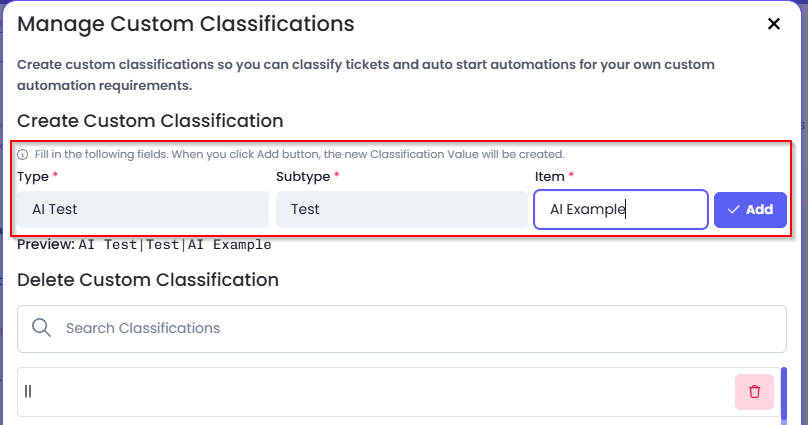Screen dimensions: 808x425
Task: Close the Manage Custom Classifications dialog
Action: (773, 24)
